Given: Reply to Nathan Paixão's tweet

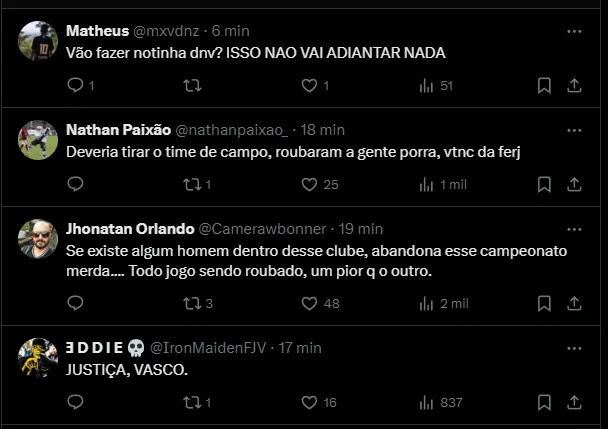Looking at the screenshot, I should pyautogui.click(x=75, y=184).
